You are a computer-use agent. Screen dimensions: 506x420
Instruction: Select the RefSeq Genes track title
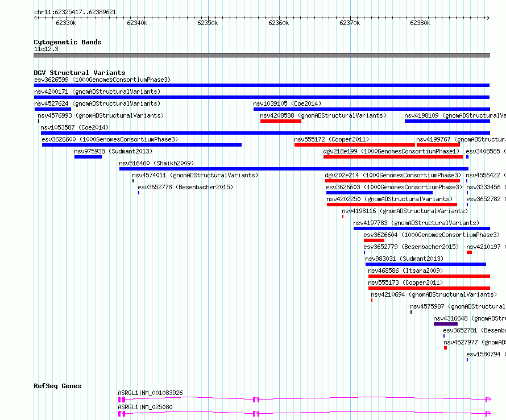tap(58, 386)
